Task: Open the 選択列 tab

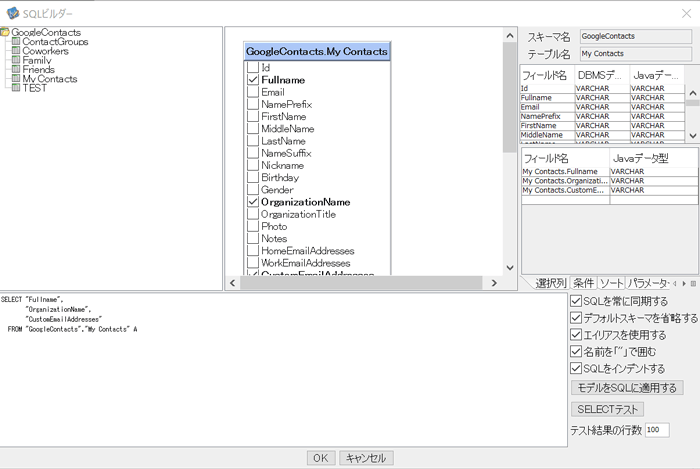Action: pyautogui.click(x=550, y=283)
